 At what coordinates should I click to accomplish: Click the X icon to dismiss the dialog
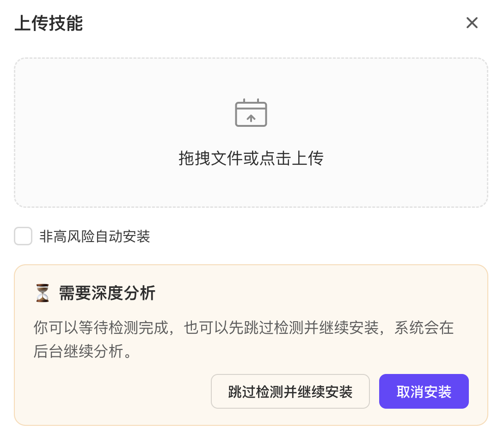472,23
